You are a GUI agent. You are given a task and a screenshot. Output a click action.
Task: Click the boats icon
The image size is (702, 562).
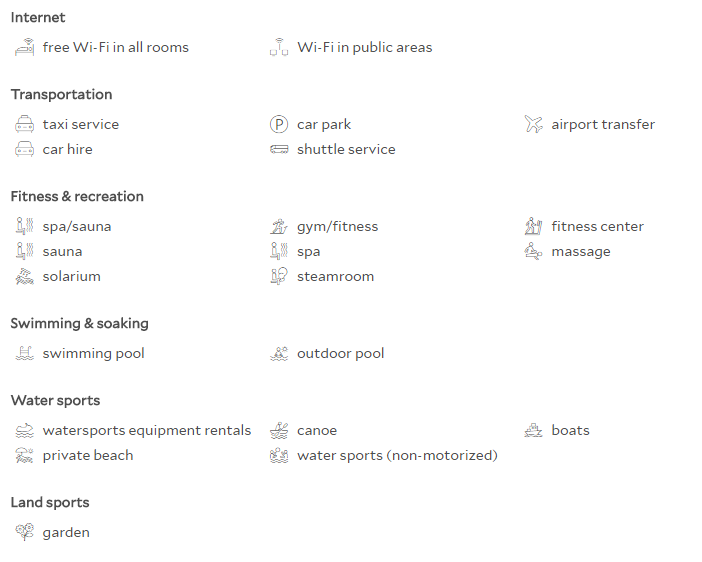click(533, 430)
